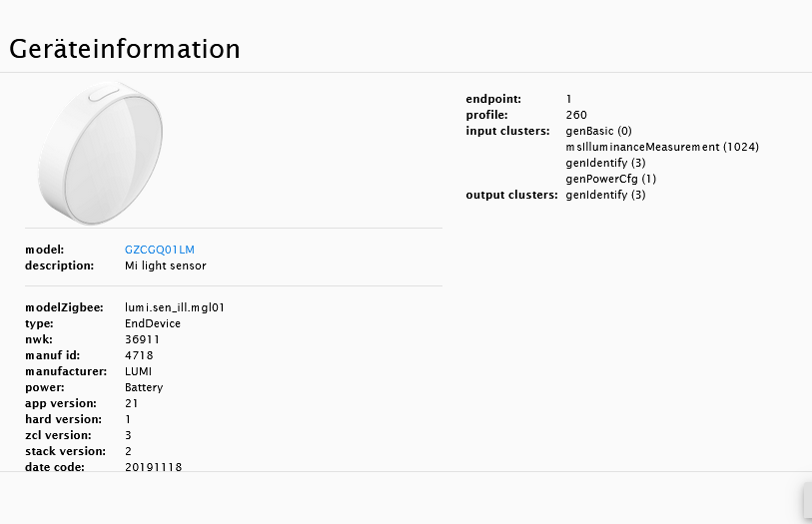The height and width of the screenshot is (524, 812).
Task: Click the power value Battery
Action: click(x=144, y=387)
